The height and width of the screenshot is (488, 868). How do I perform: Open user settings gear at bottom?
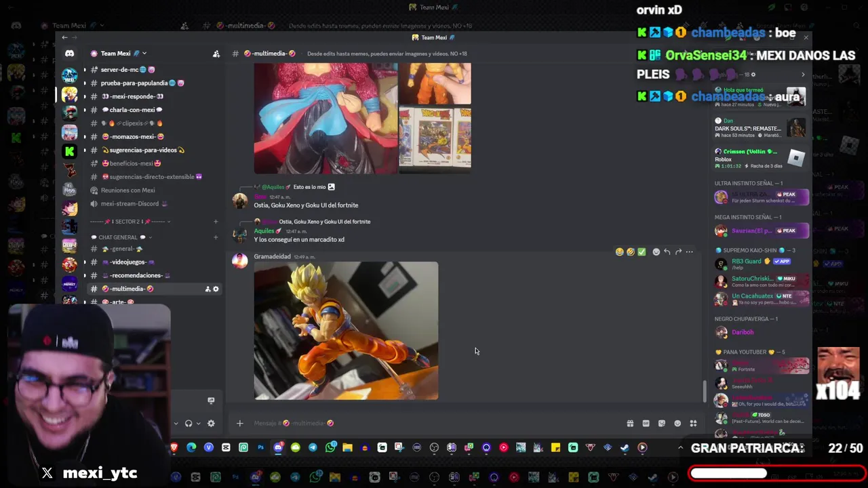click(x=211, y=424)
